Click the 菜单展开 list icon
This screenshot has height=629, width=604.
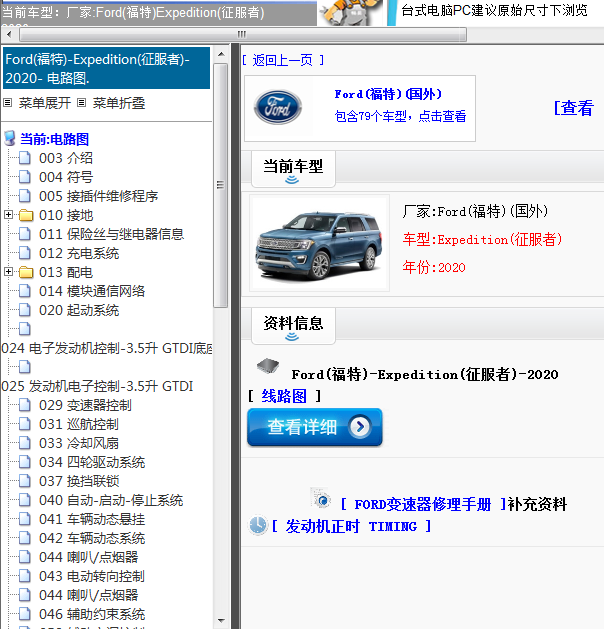8,103
